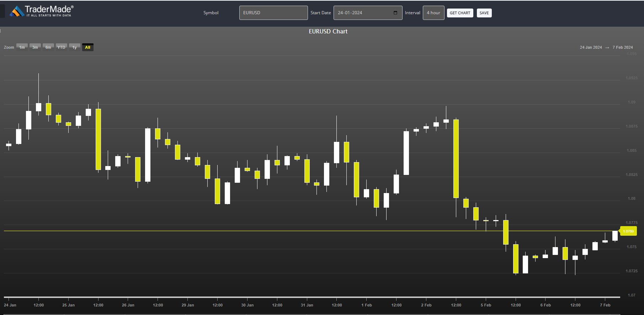The width and height of the screenshot is (644, 315).
Task: Click the 1.0875 price axis label
Action: 632,126
